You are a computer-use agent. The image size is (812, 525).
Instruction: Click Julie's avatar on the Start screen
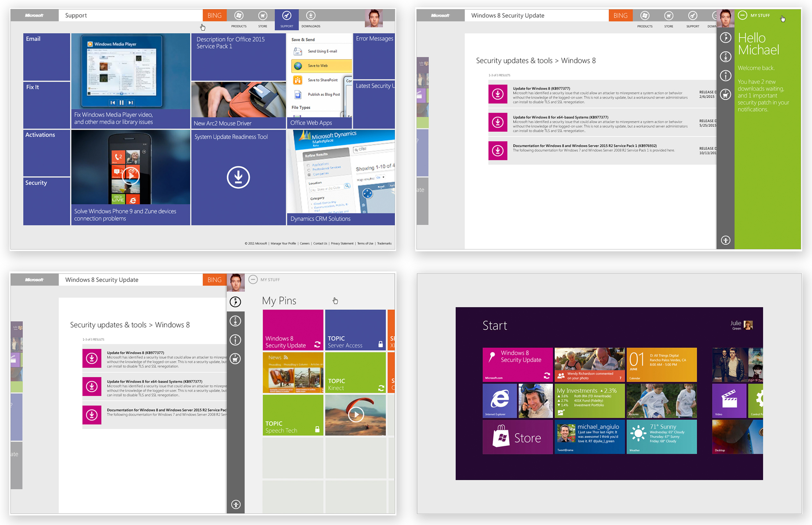click(x=748, y=325)
